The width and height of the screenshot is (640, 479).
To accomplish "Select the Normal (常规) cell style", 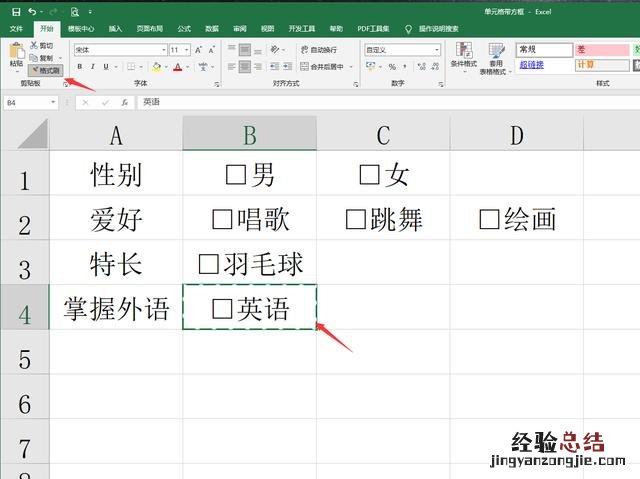I will pos(543,49).
